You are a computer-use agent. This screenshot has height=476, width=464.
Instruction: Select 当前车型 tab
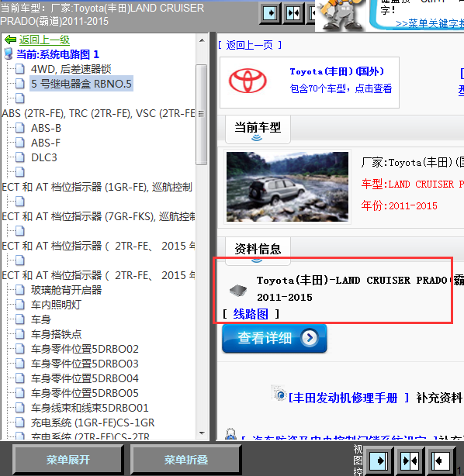[258, 129]
